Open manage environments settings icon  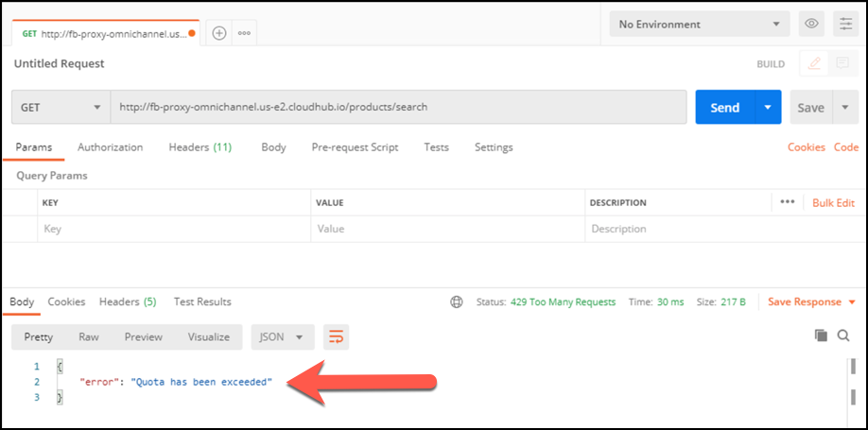click(x=846, y=24)
